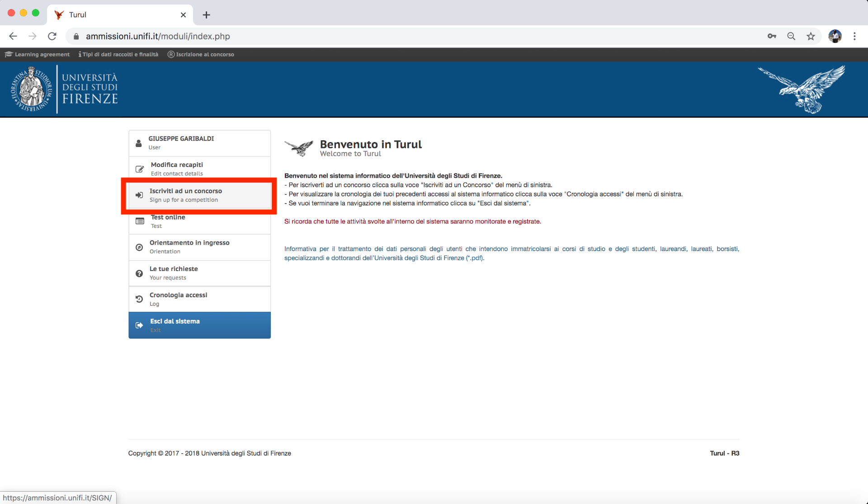Open Iscriviti ad un concorso
Viewport: 868px width, 504px height.
[x=200, y=195]
